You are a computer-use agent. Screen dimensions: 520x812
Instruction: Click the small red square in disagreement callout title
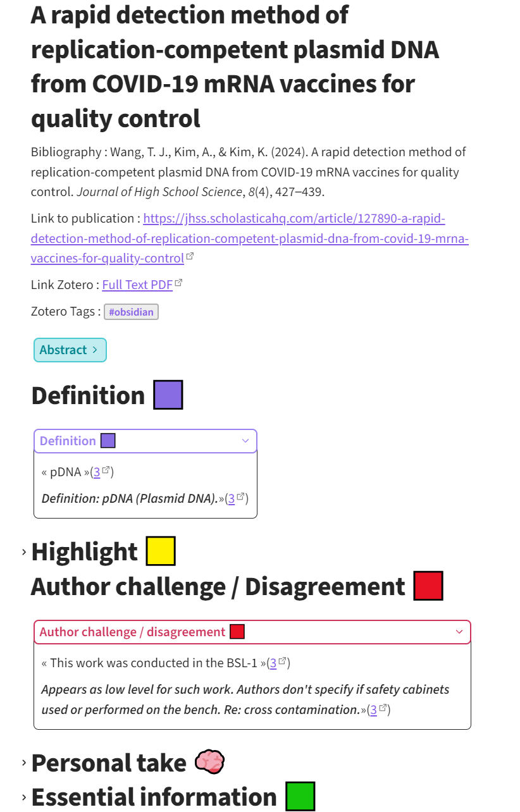tap(237, 632)
